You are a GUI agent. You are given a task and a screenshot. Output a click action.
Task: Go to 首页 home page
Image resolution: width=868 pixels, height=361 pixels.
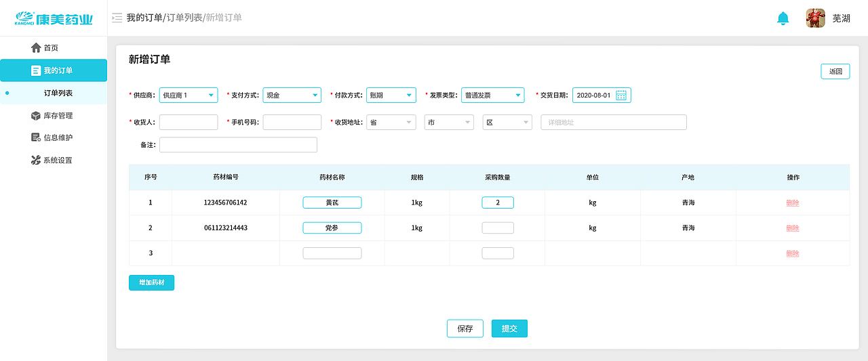point(51,48)
